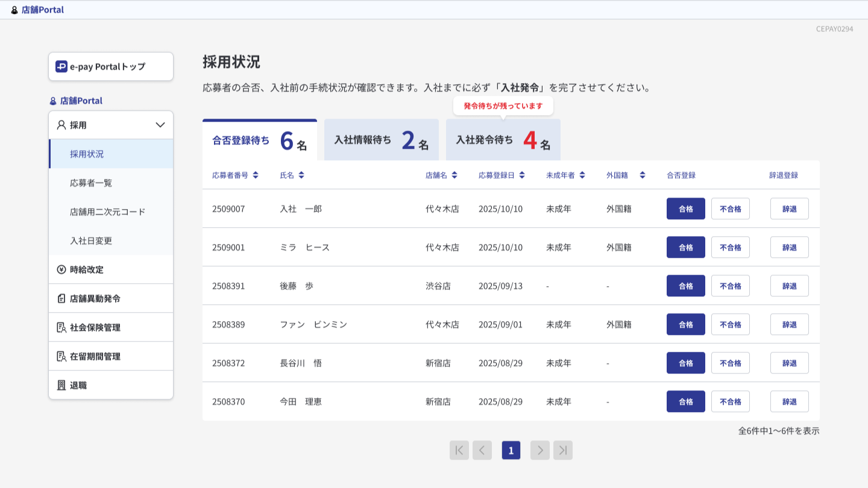This screenshot has height=488, width=868.
Task: Open the 退職 menu
Action: 111,385
